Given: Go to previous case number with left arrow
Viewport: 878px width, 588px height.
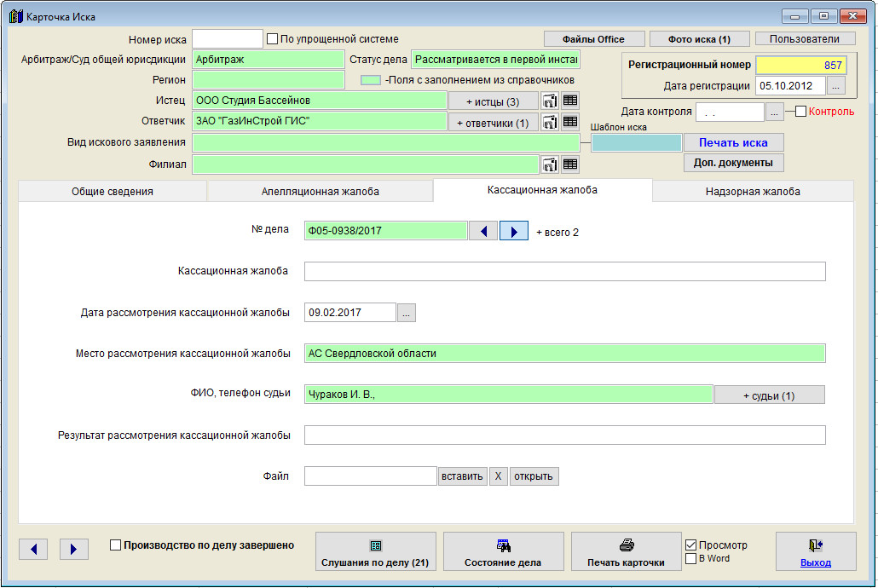Looking at the screenshot, I should click(x=483, y=231).
